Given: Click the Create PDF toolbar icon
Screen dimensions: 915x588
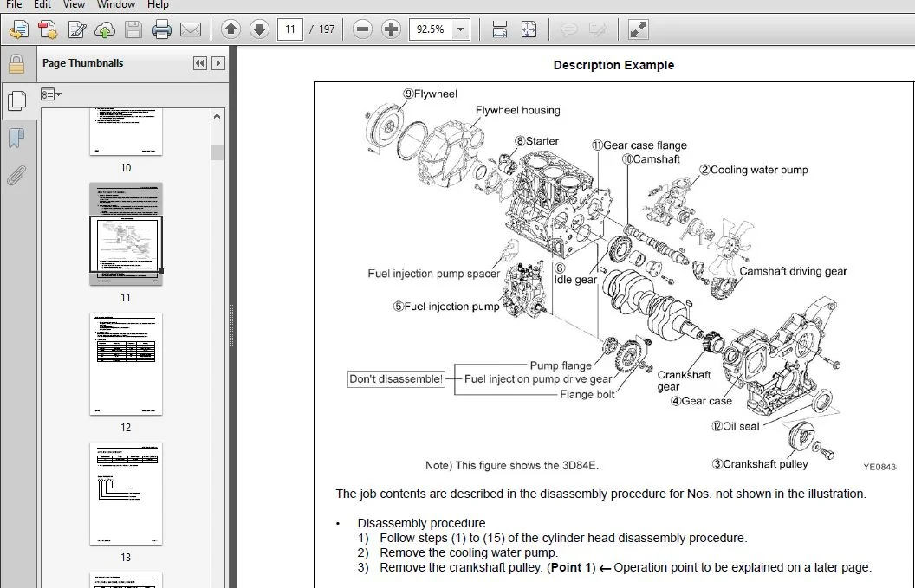Looking at the screenshot, I should 48,29.
